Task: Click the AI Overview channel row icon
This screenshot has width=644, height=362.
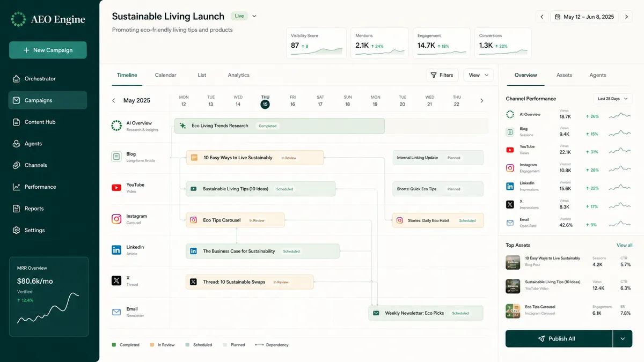Action: [x=116, y=125]
